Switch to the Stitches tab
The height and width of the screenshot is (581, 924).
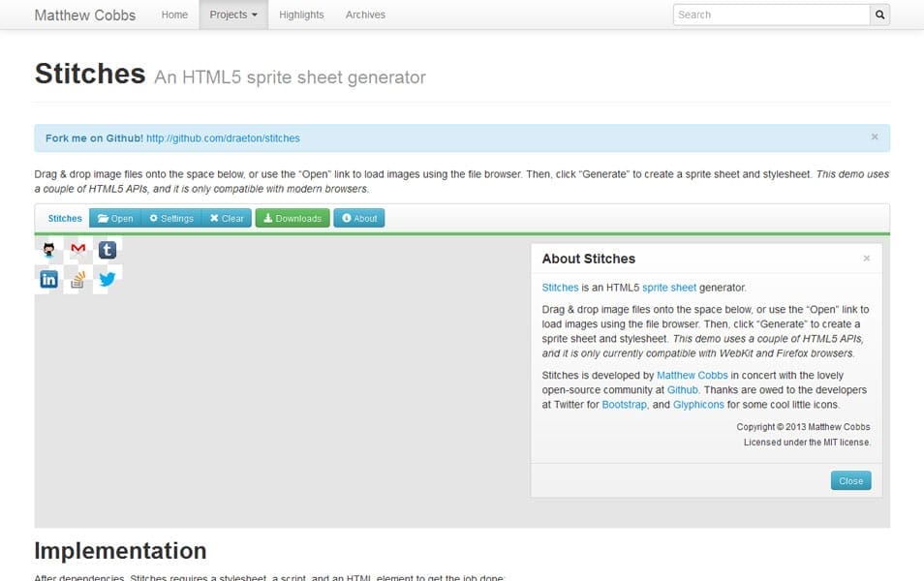64,218
